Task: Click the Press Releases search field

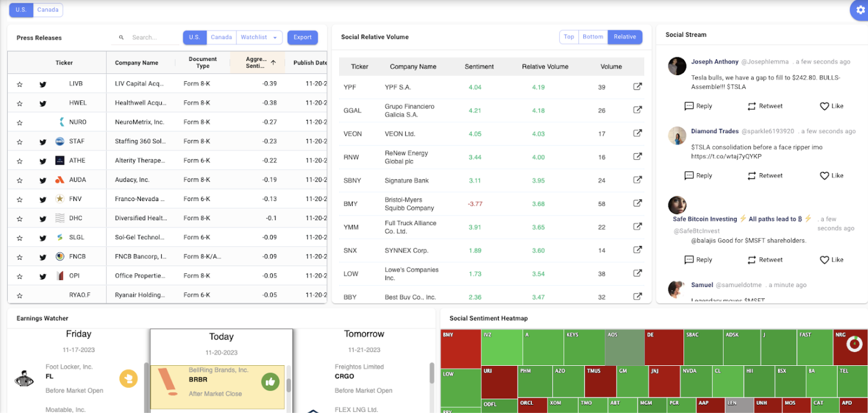Action: [x=152, y=38]
